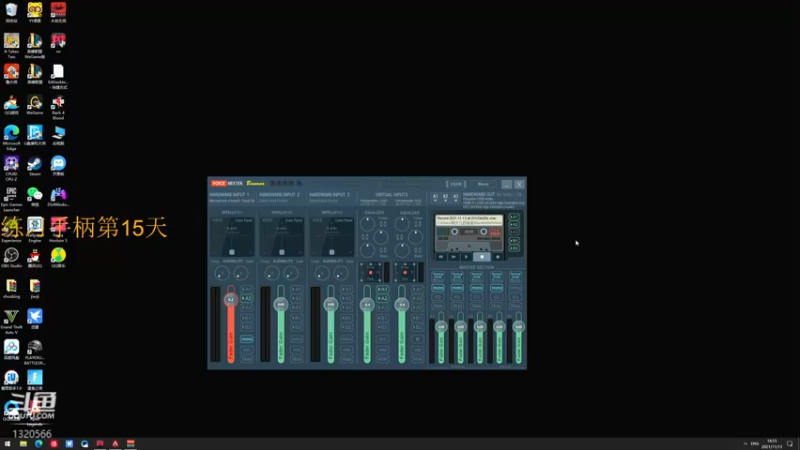Image resolution: width=800 pixels, height=450 pixels.
Task: Toggle A1 routing on Hardware Input 1
Action: 246,289
